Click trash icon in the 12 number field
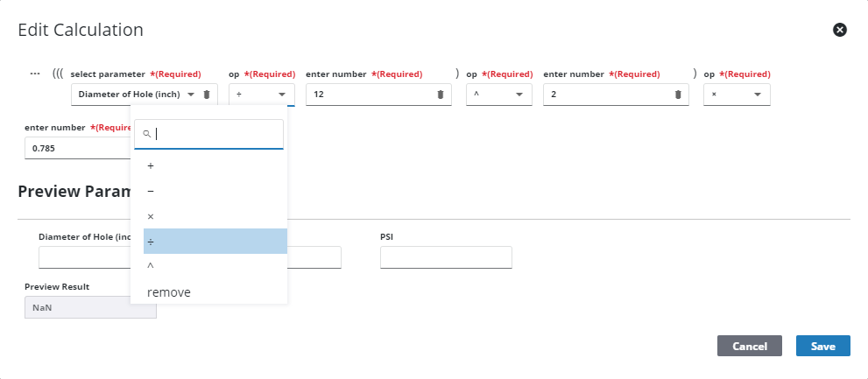 click(440, 95)
